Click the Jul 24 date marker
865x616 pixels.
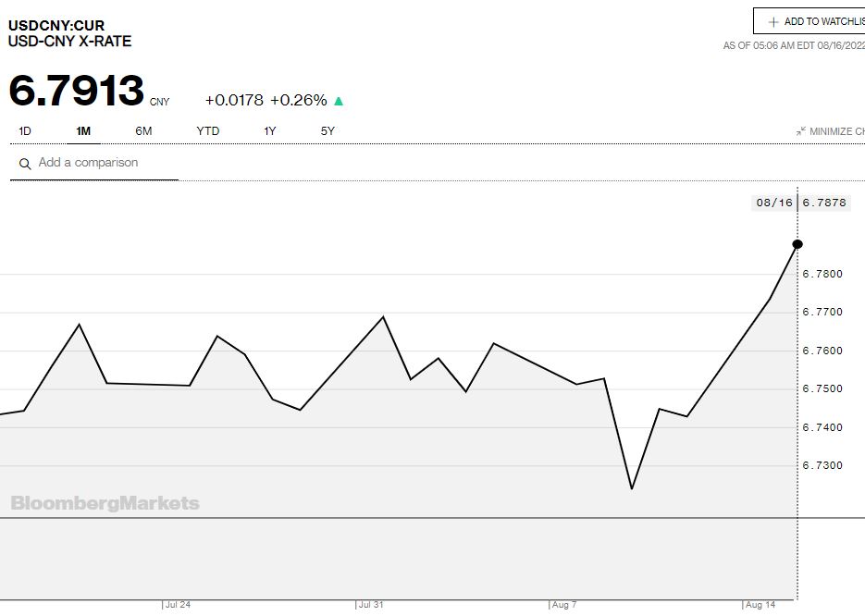178,605
